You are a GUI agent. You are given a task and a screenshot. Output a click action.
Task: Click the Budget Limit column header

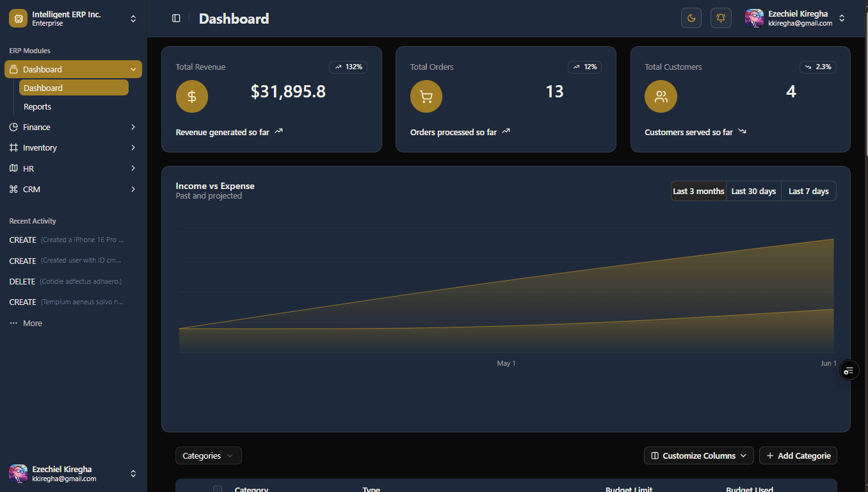[x=629, y=489]
